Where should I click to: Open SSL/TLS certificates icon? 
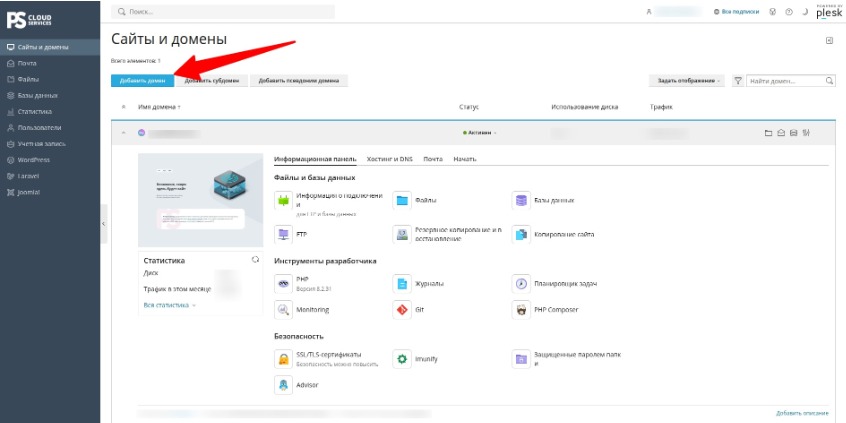pyautogui.click(x=283, y=359)
